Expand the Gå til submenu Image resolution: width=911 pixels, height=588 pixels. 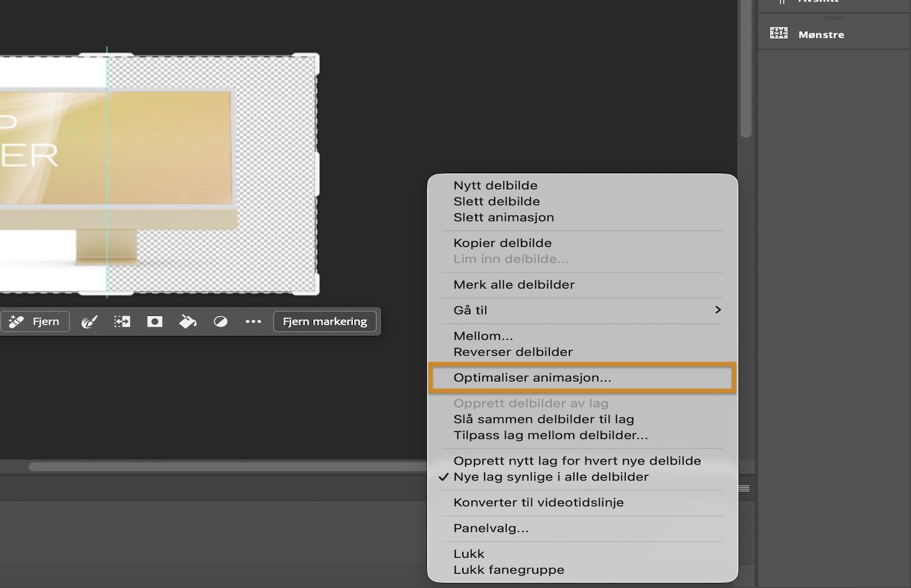(x=582, y=310)
